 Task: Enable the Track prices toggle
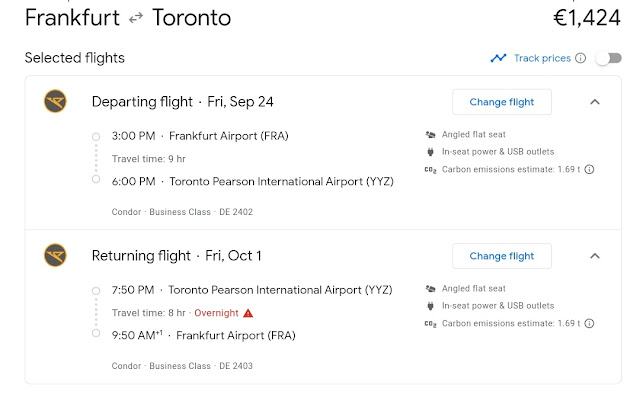click(x=609, y=58)
